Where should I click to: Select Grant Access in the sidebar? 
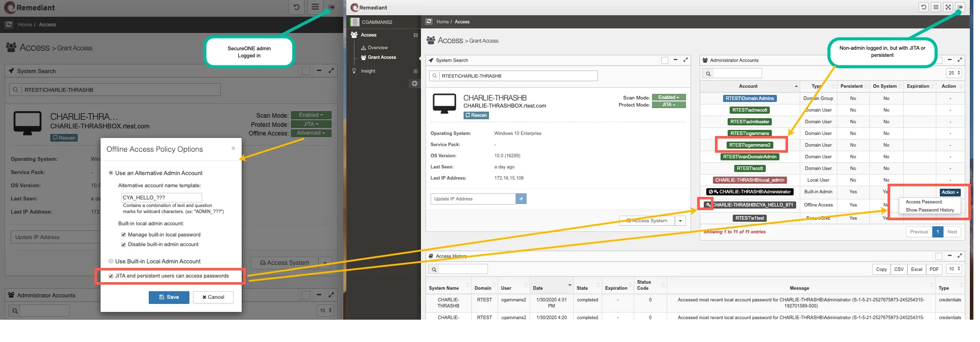382,57
